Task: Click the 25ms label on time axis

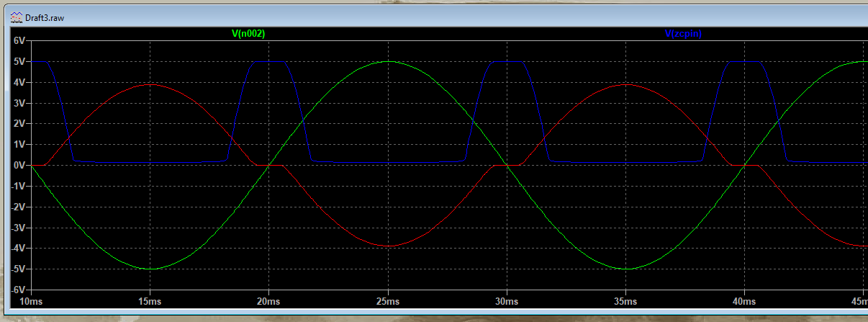Action: [x=388, y=300]
